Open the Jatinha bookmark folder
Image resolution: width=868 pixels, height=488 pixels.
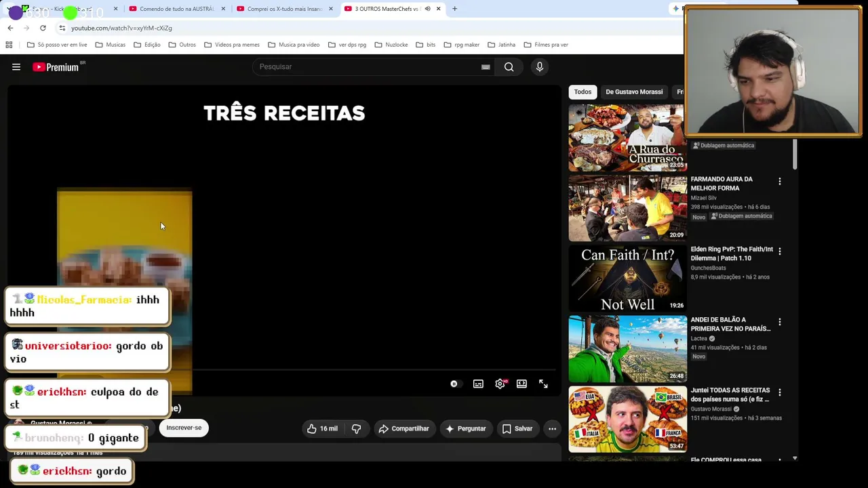point(502,45)
